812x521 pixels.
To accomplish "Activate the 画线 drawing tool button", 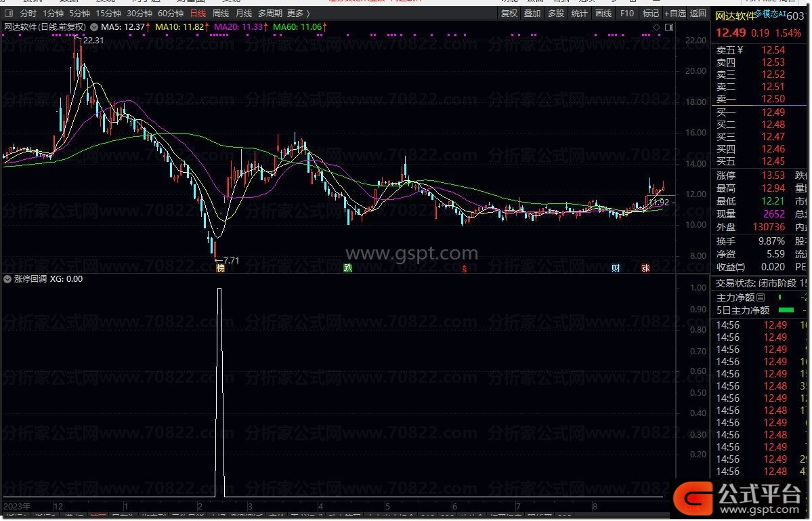I will pyautogui.click(x=603, y=14).
